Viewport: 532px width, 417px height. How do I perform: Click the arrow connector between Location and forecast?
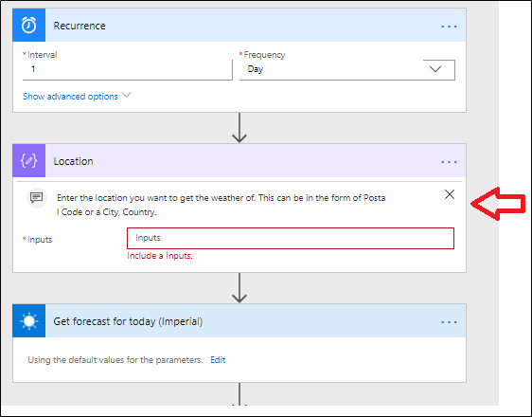(x=239, y=288)
